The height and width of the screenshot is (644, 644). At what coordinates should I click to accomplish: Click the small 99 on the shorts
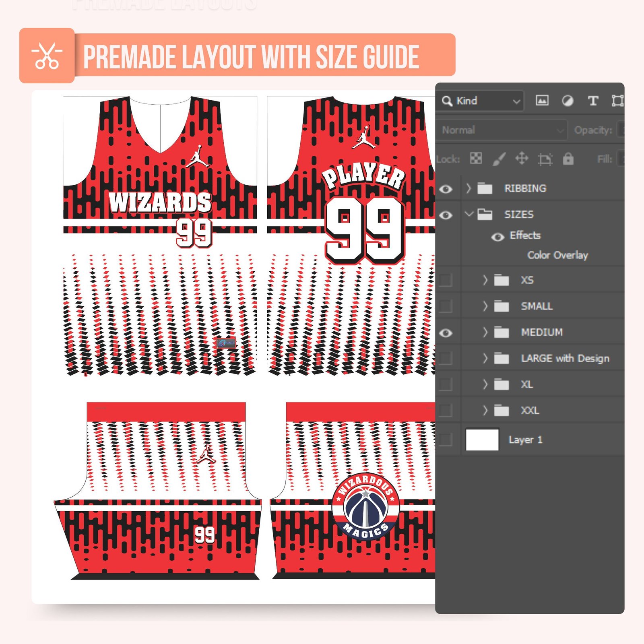tap(204, 535)
